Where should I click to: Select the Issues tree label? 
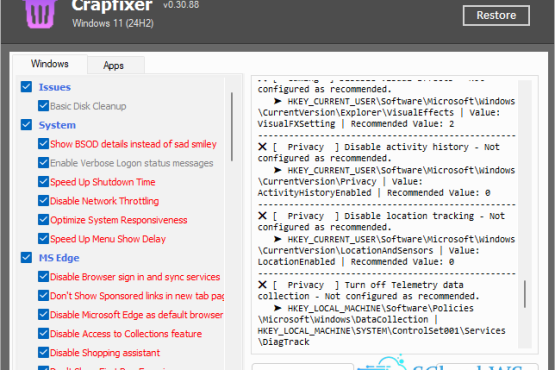[x=55, y=87]
